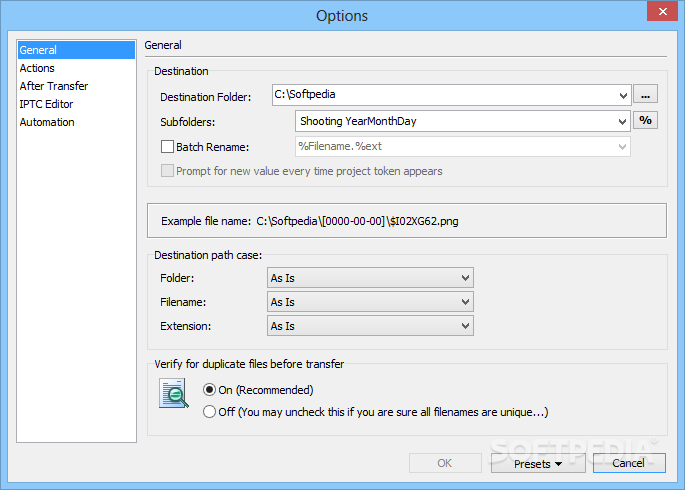Open the Filename case dropdown
This screenshot has width=685, height=490.
pos(370,302)
